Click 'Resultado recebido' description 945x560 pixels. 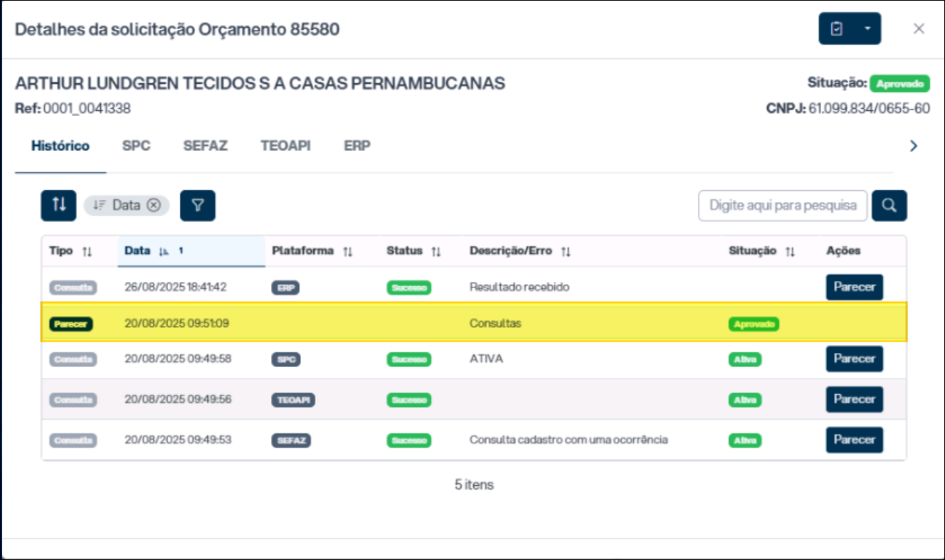[x=519, y=287]
